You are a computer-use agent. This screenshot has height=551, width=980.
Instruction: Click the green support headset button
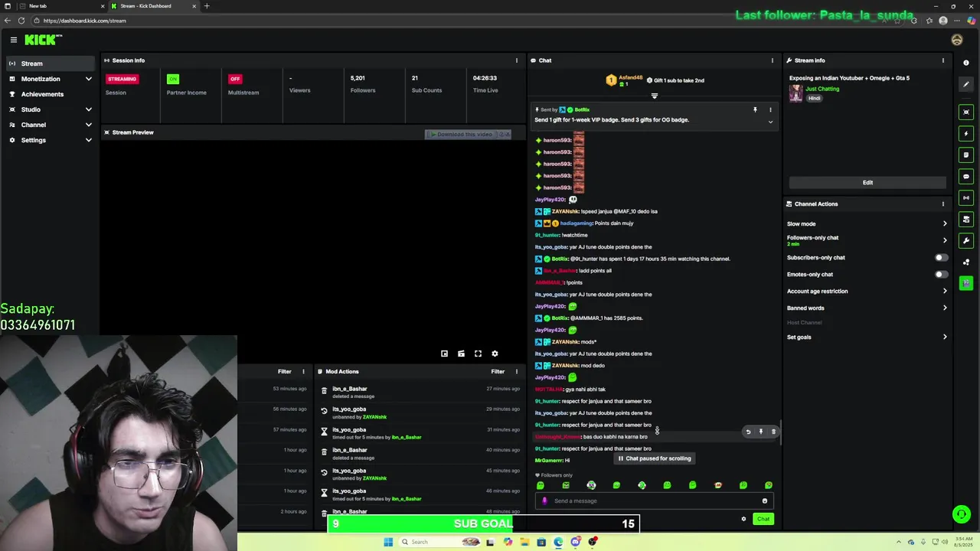tap(961, 514)
